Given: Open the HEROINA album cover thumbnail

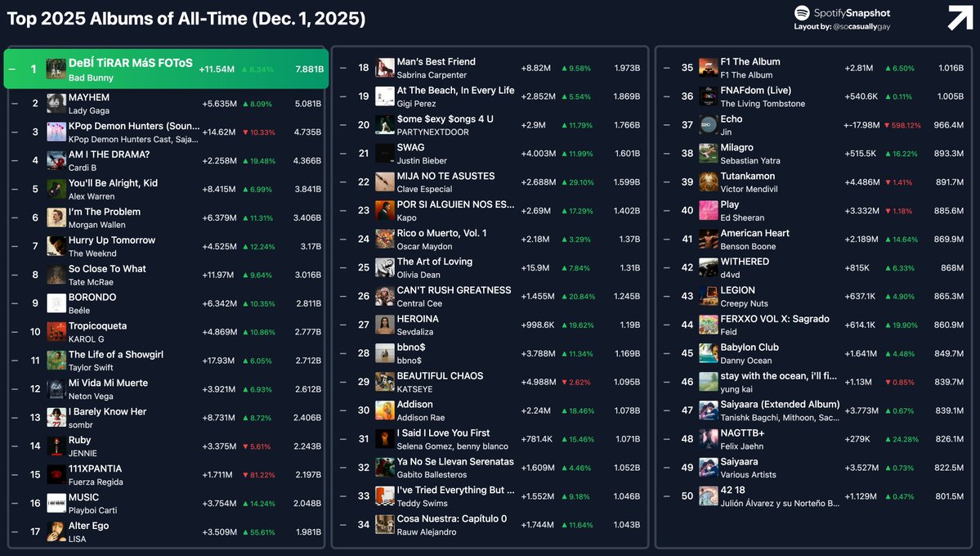Looking at the screenshot, I should [x=385, y=325].
